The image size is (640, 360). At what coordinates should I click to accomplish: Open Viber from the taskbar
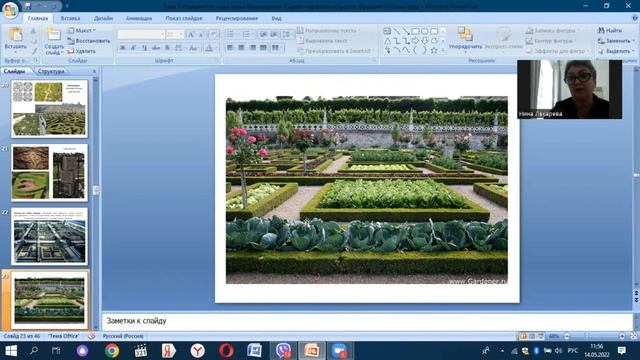pos(283,351)
